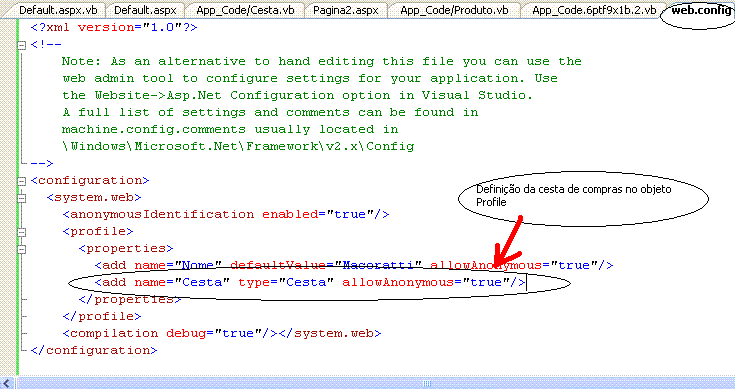Click the \Windows\Microsoft.Net\Framework path line
This screenshot has width=735, height=389.
tap(238, 146)
